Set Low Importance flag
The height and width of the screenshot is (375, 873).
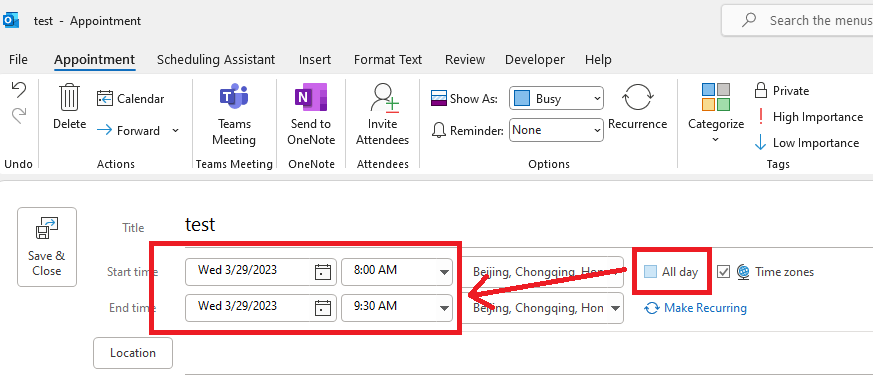(807, 143)
